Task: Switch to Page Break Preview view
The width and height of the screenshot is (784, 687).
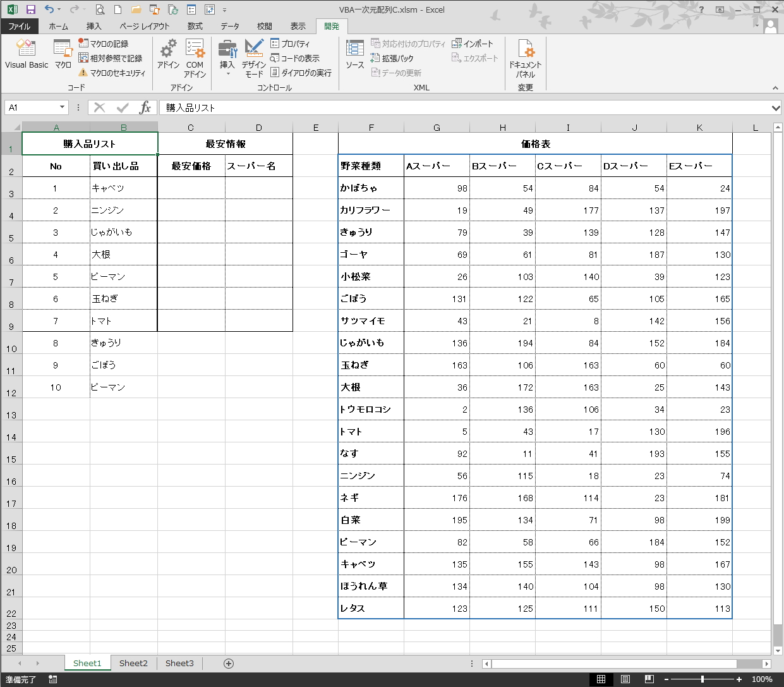Action: point(649,679)
